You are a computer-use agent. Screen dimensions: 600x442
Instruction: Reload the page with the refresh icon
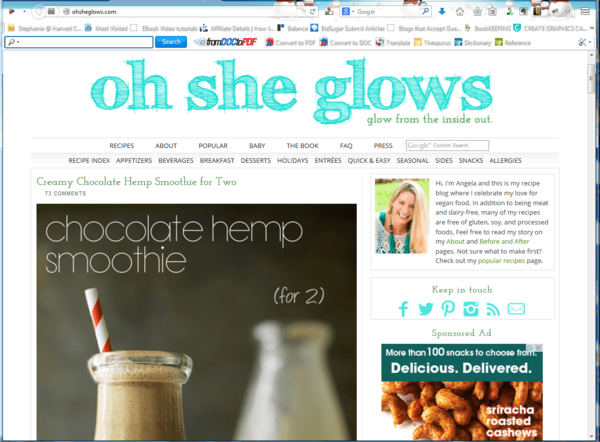(312, 11)
